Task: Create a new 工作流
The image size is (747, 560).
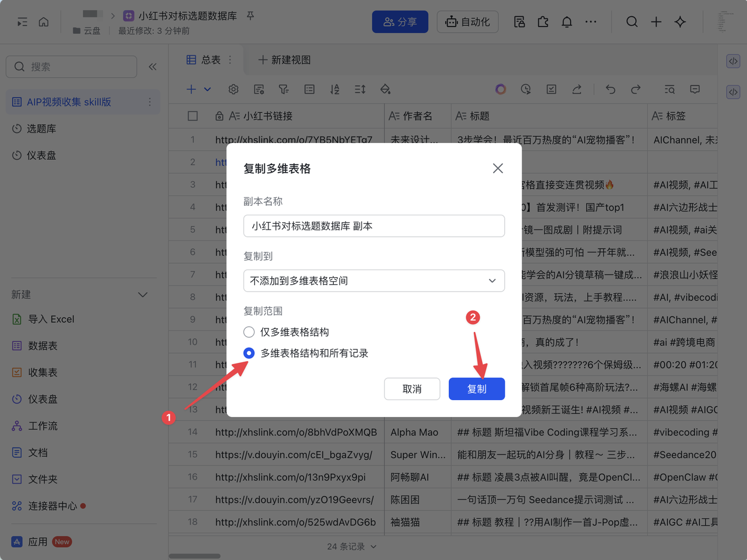Action: pos(35,426)
